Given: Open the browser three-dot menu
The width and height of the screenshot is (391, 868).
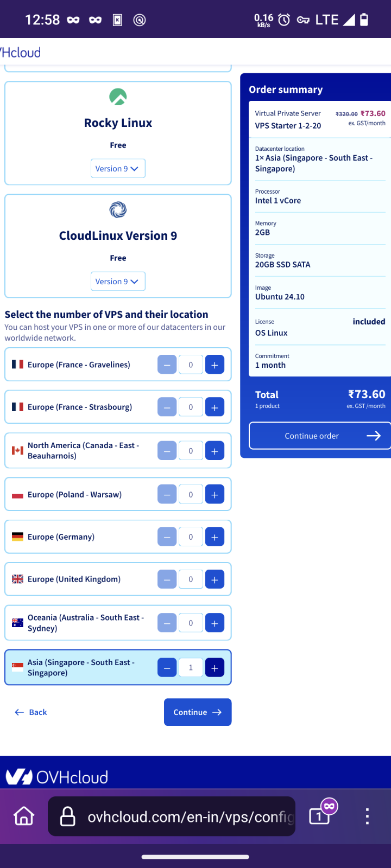Looking at the screenshot, I should click(367, 816).
